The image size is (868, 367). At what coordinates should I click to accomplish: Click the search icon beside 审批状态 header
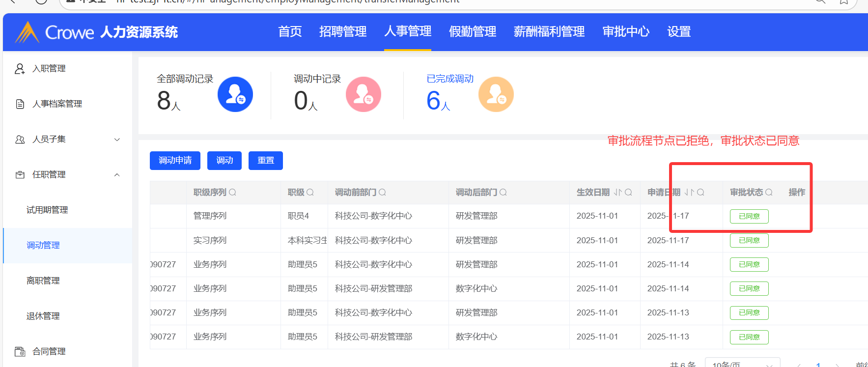(x=769, y=193)
